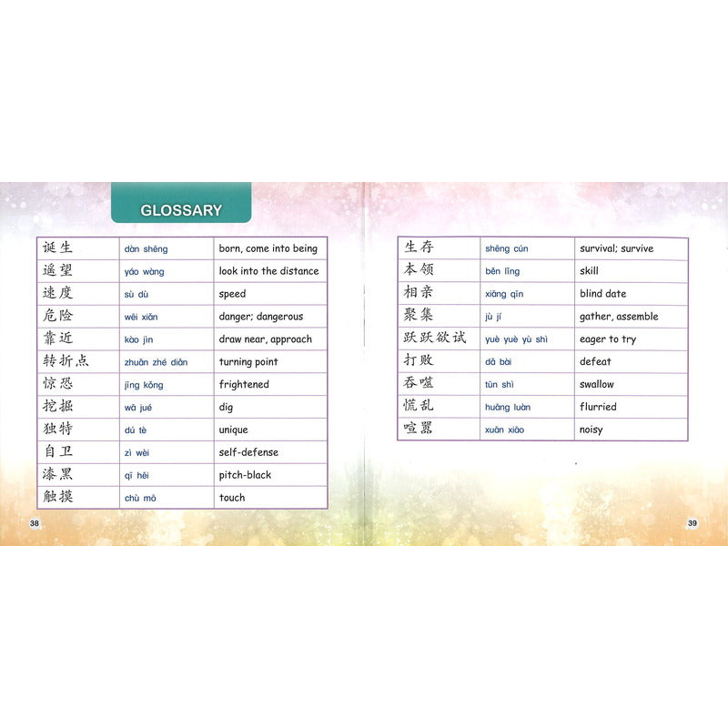This screenshot has height=728, width=728.
Task: Select the 'survival; survive' definition
Action: click(x=616, y=248)
